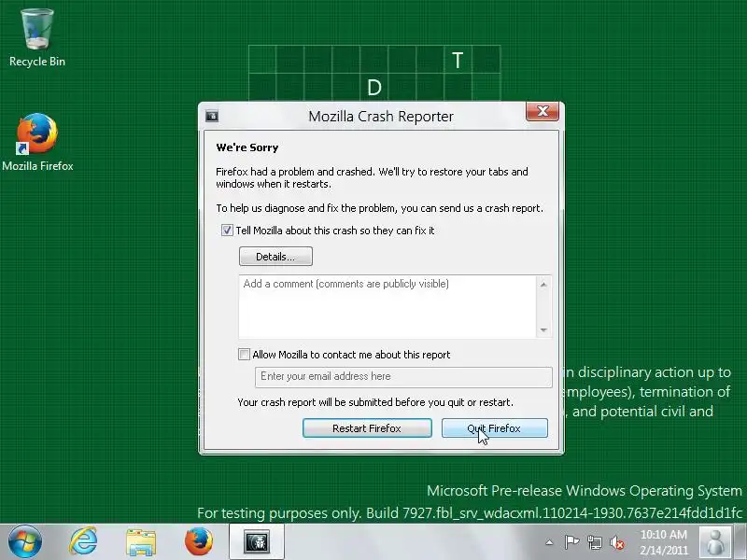
Task: Focus the Add a comment text area
Action: 388,307
